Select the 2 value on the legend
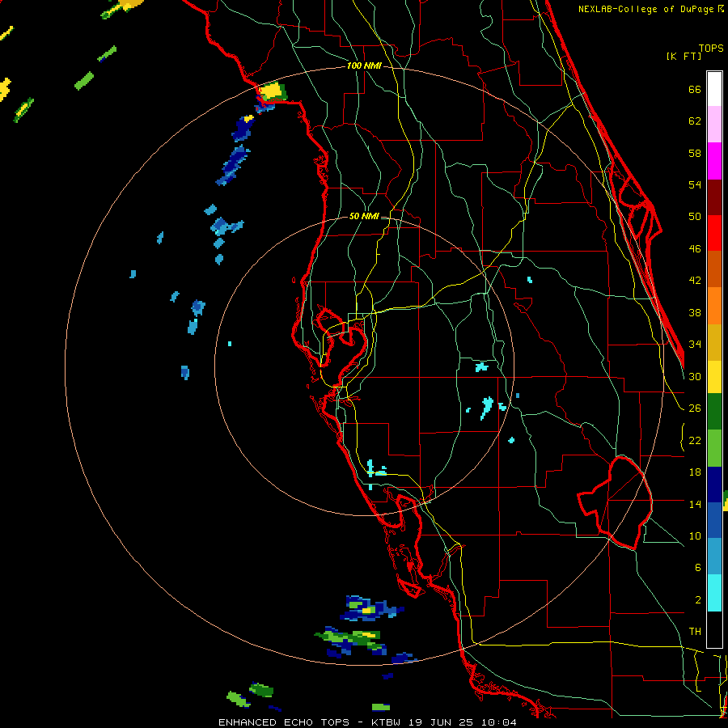 tap(697, 600)
